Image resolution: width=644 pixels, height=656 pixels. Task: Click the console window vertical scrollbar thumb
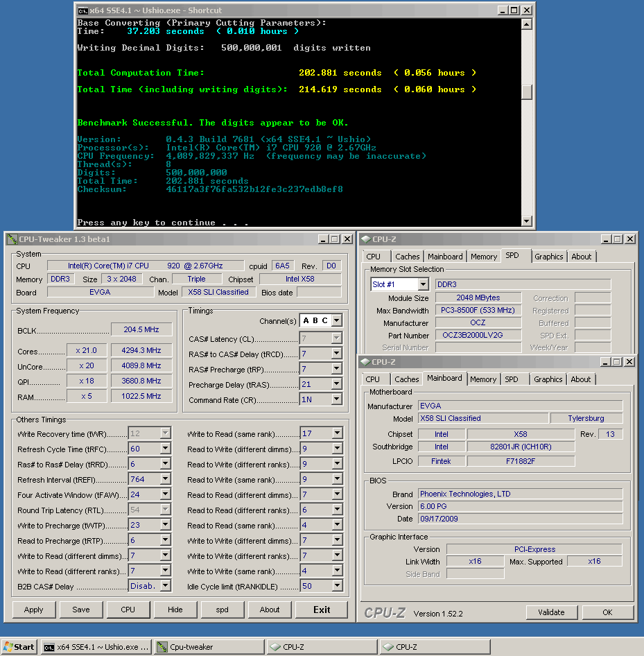527,92
